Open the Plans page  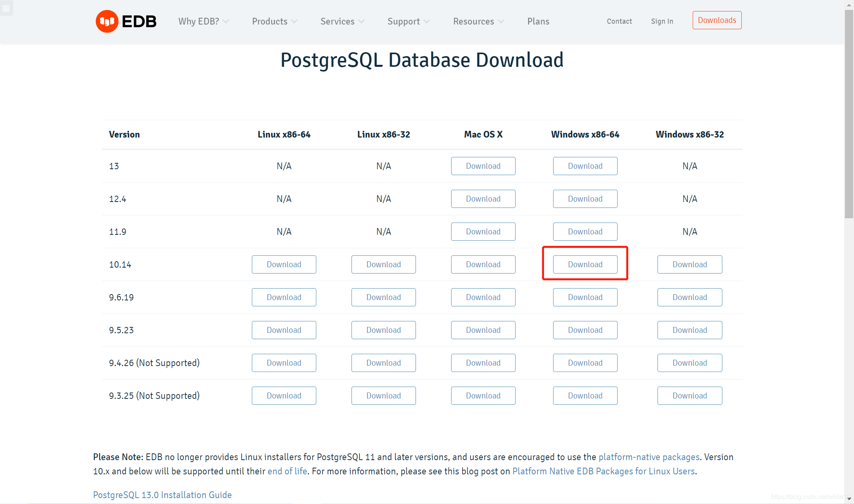click(x=538, y=21)
